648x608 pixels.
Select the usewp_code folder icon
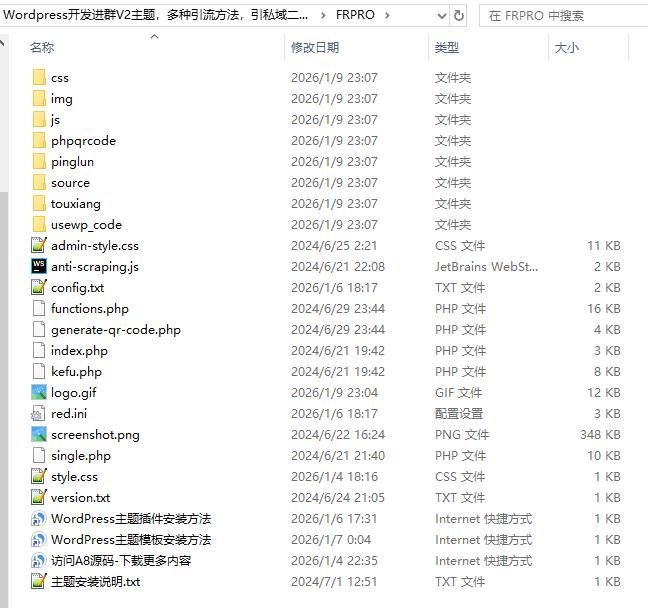tap(39, 224)
